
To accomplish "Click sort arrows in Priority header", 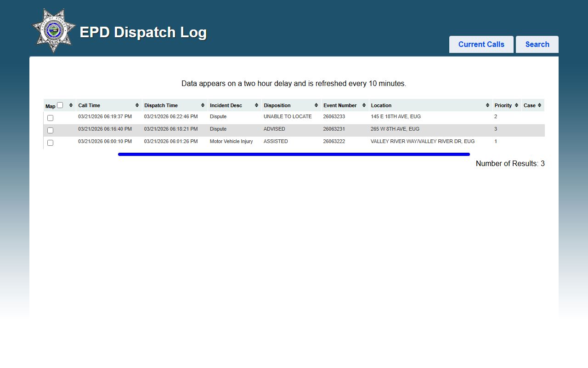I will [x=516, y=105].
